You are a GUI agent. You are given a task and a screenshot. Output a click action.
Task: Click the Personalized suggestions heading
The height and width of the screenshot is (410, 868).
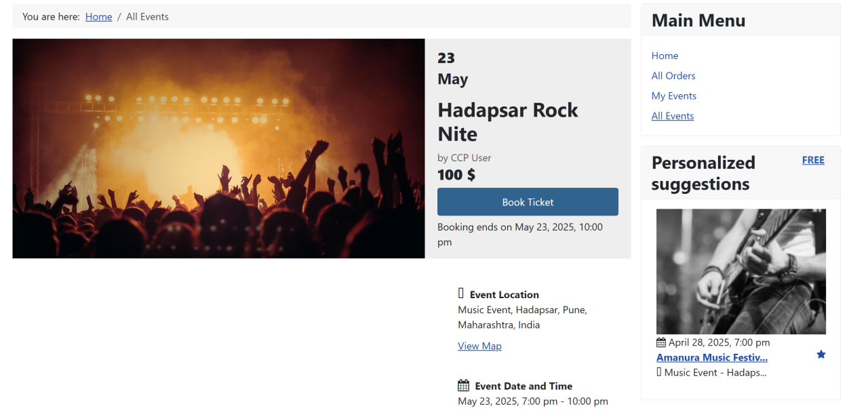[703, 173]
